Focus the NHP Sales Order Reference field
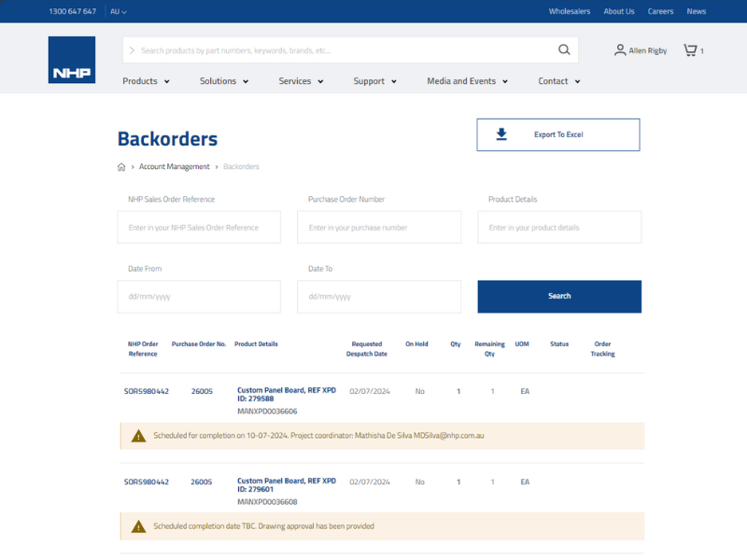 coord(199,227)
